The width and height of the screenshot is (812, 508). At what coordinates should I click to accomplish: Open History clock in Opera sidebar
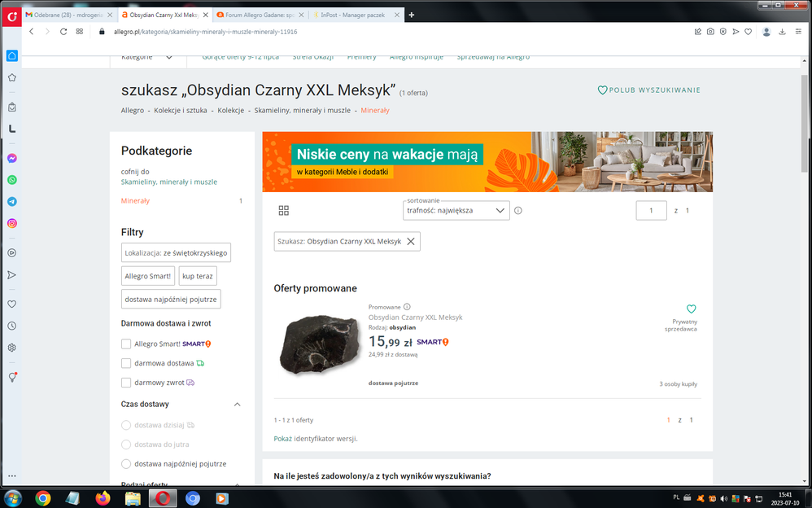[x=12, y=326]
